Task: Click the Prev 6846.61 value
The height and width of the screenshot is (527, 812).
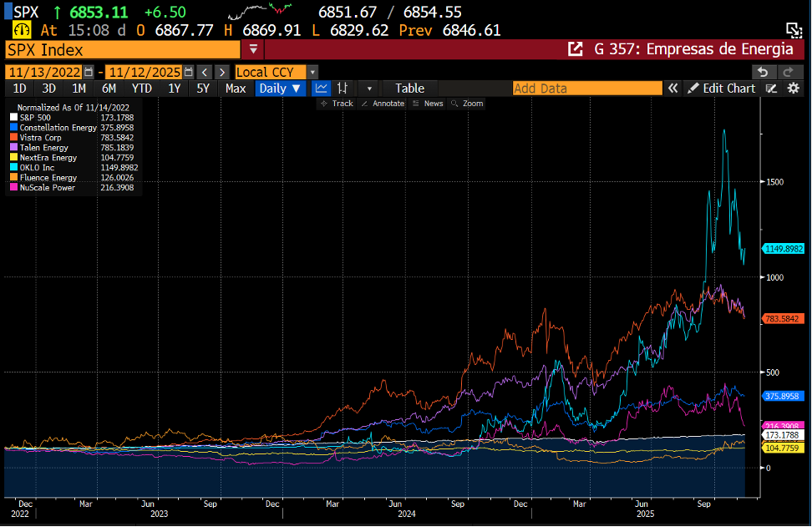Action: [x=471, y=31]
